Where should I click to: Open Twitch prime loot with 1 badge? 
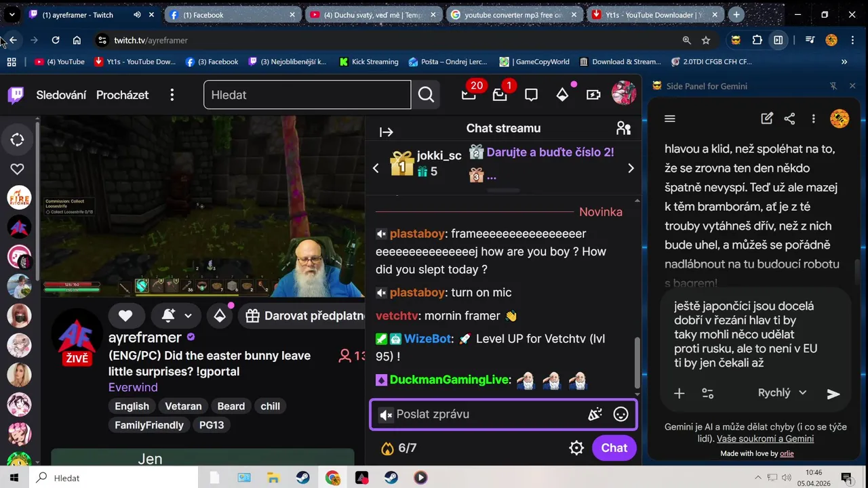[x=500, y=95]
